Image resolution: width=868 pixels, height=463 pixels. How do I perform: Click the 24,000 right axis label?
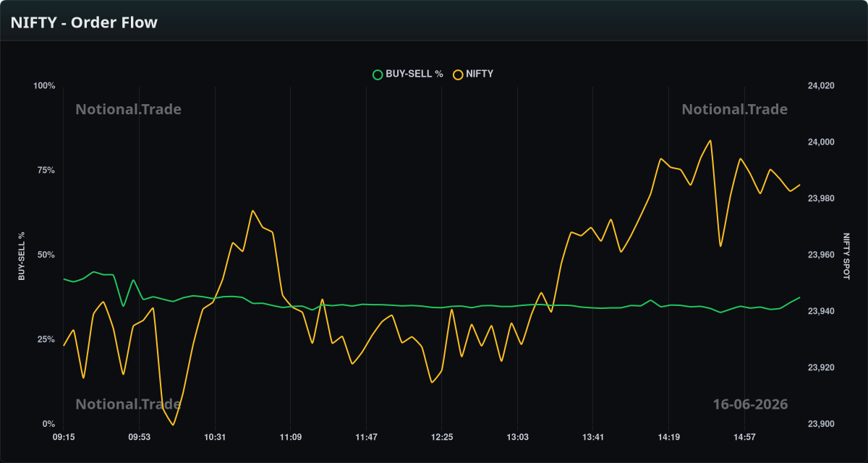coord(821,143)
